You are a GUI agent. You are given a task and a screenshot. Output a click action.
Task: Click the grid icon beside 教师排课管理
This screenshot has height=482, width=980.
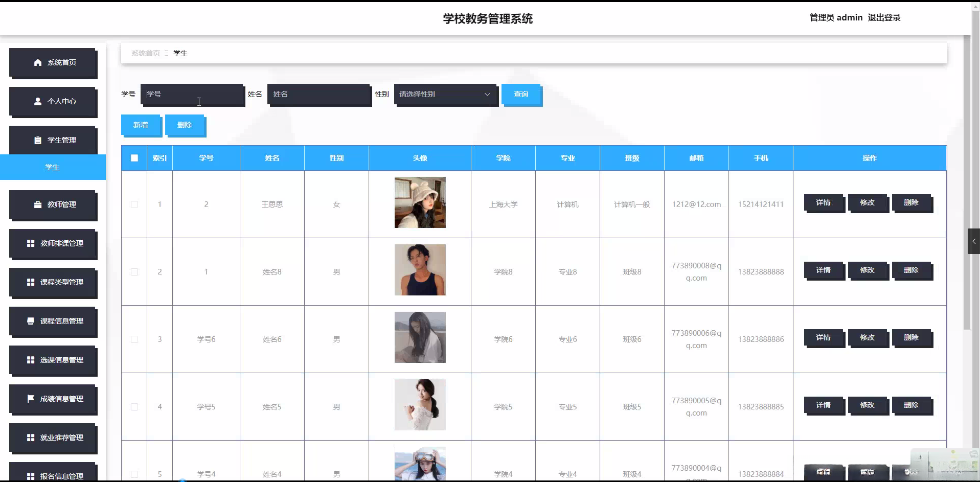click(31, 243)
